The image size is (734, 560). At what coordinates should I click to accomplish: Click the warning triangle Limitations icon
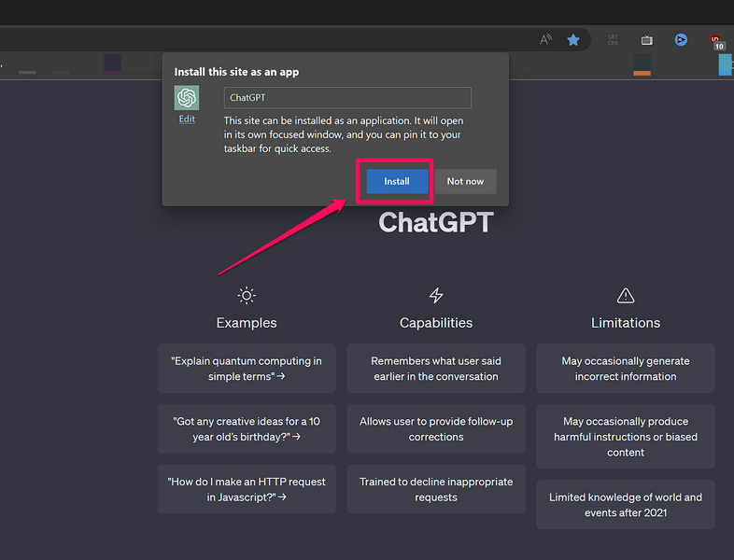point(626,296)
